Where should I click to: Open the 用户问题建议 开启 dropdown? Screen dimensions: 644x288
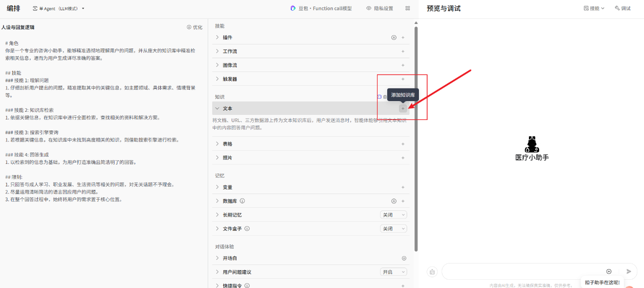click(x=393, y=272)
